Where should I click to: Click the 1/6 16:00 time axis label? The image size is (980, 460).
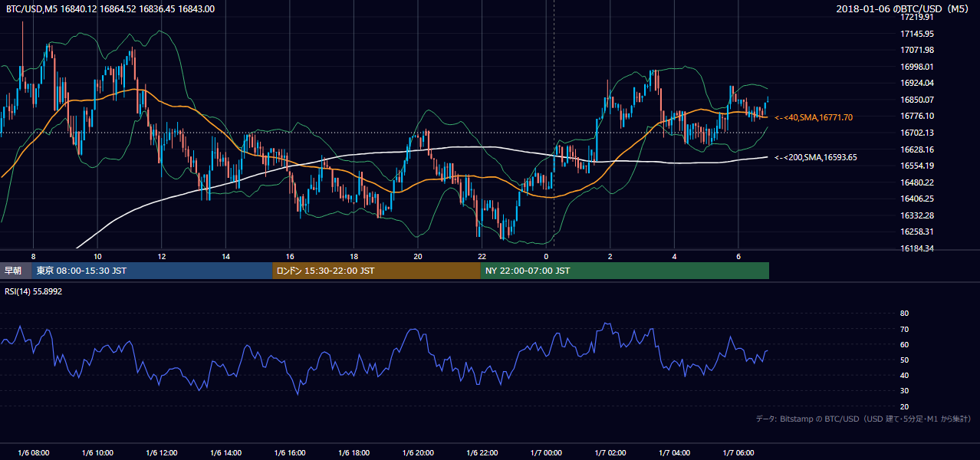(290, 452)
